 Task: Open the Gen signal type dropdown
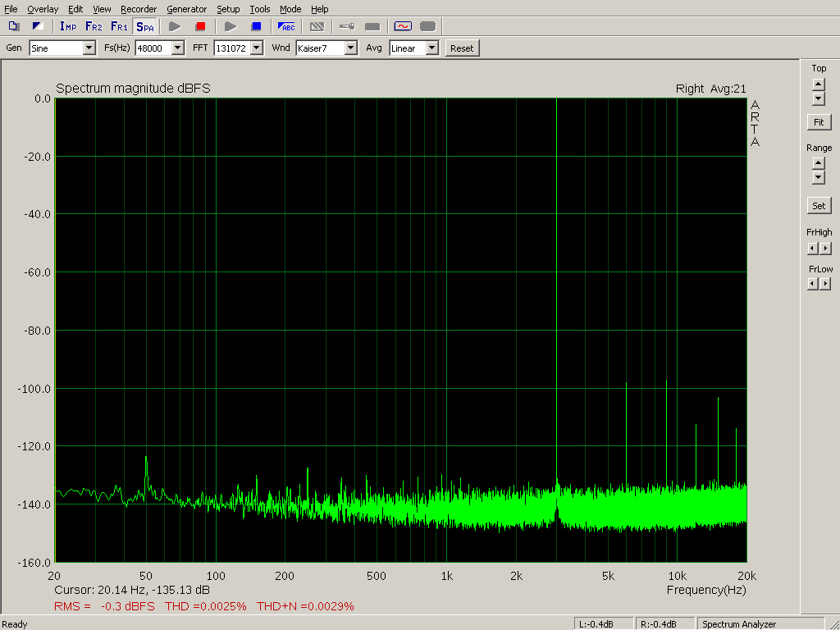89,48
